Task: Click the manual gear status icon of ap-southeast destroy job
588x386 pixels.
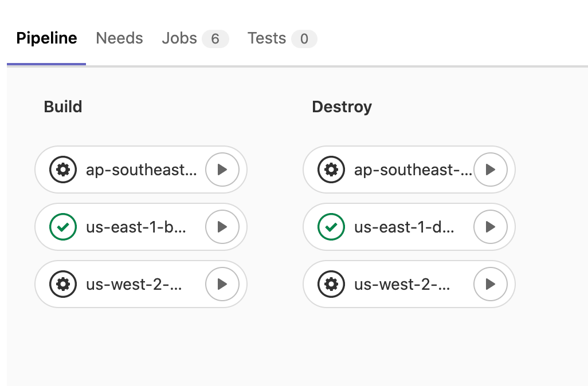Action: [x=331, y=170]
